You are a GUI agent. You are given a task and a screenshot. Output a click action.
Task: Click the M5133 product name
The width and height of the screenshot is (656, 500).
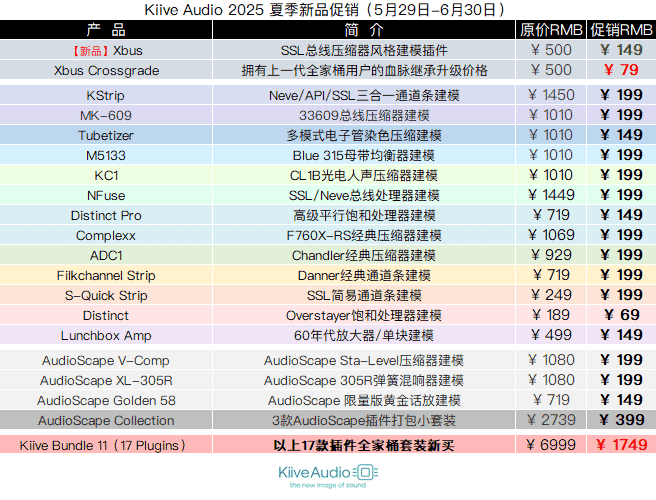coord(106,155)
